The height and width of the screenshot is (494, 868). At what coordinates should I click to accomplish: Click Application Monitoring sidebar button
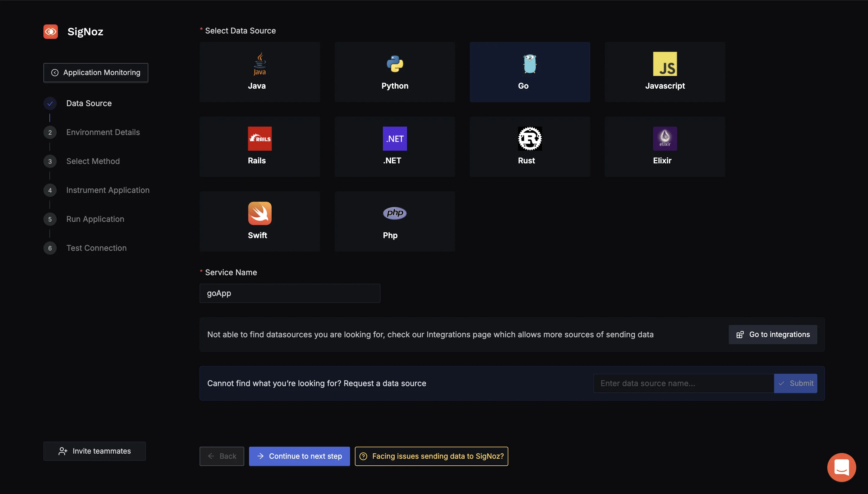[x=95, y=72]
